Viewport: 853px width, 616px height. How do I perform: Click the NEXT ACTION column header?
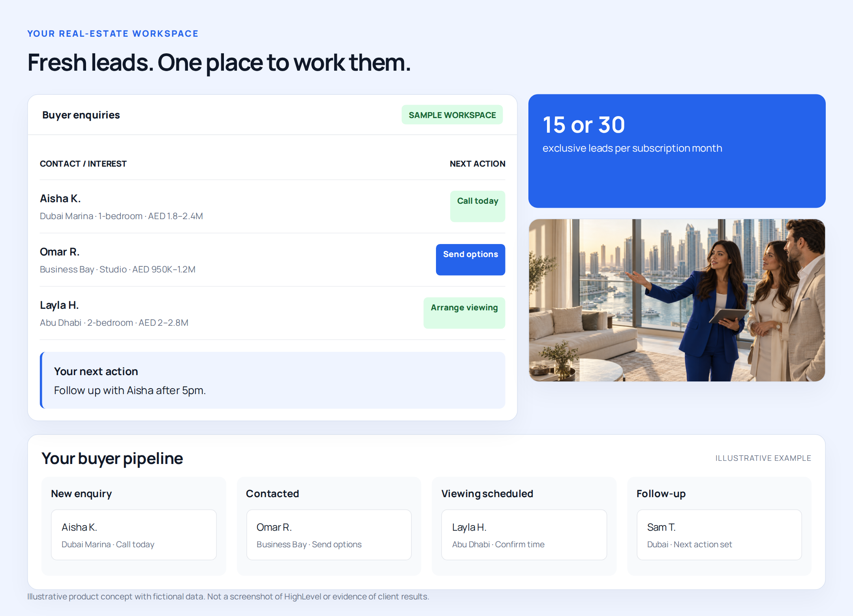477,164
